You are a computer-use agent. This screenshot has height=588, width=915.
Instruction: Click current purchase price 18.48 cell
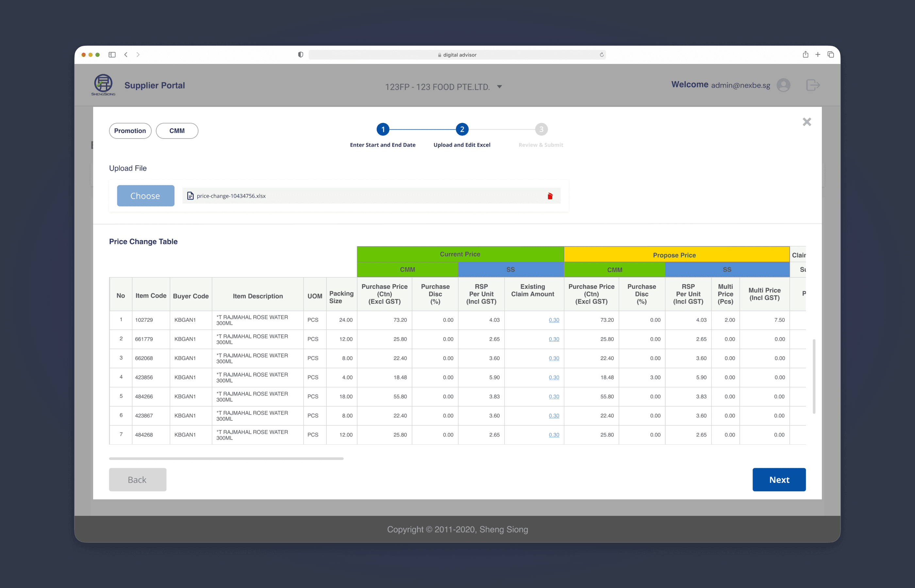tap(384, 377)
